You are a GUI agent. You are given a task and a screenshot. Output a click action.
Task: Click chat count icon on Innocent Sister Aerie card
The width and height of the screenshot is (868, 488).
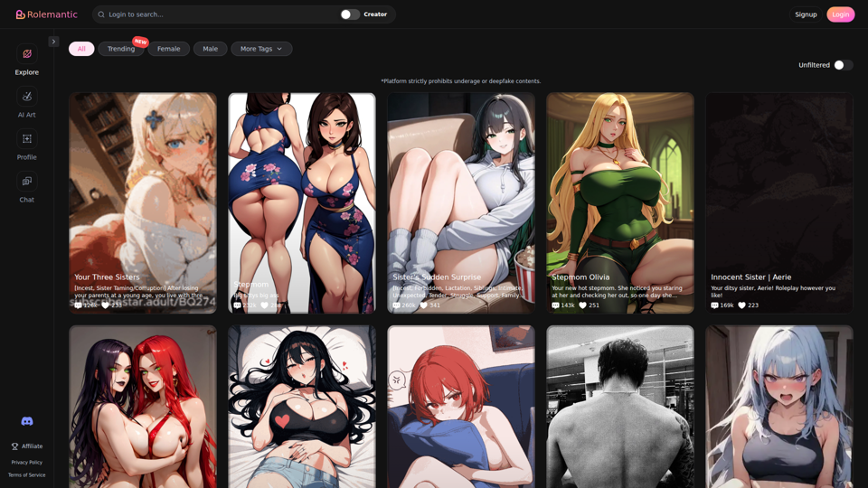click(714, 305)
